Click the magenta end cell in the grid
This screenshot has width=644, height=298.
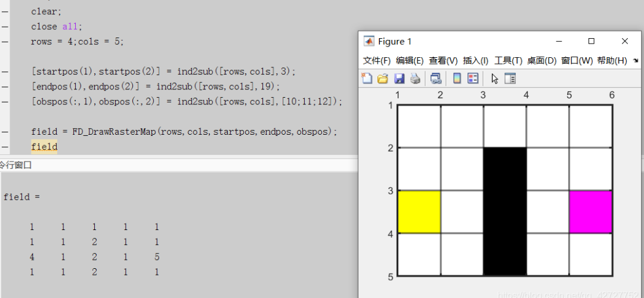point(591,212)
